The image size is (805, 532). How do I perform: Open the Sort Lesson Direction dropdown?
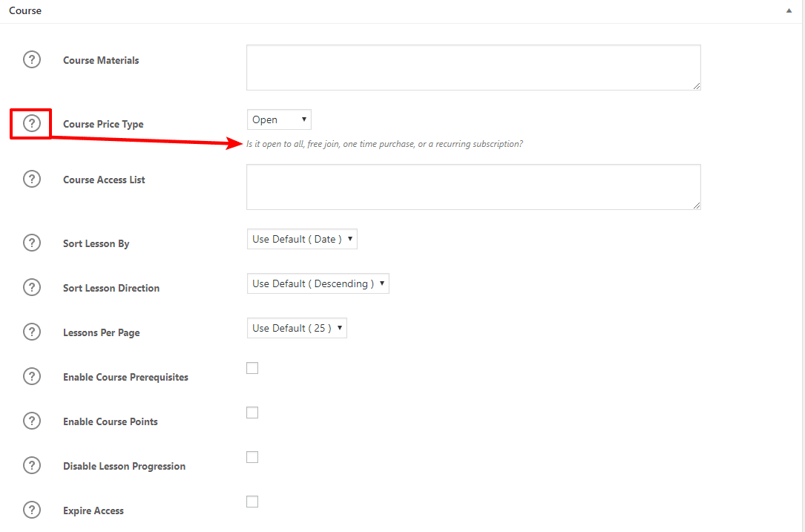click(x=318, y=283)
